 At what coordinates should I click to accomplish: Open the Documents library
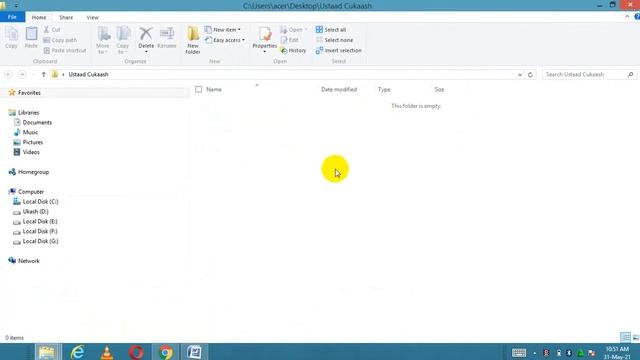point(37,122)
